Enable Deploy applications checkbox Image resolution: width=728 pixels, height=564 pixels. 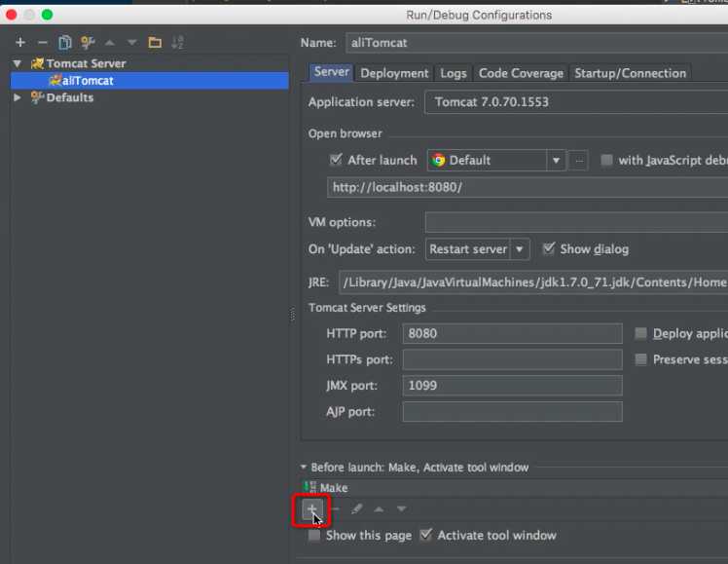(x=640, y=333)
